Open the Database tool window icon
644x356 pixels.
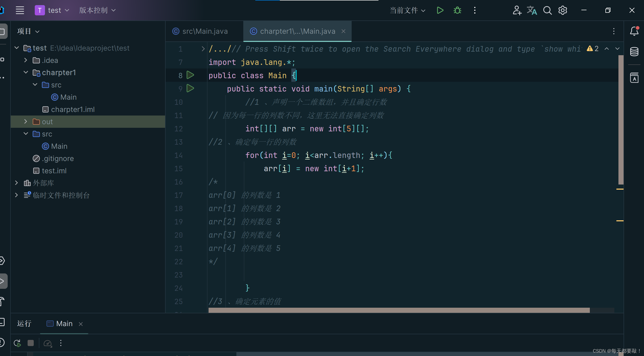coord(634,52)
